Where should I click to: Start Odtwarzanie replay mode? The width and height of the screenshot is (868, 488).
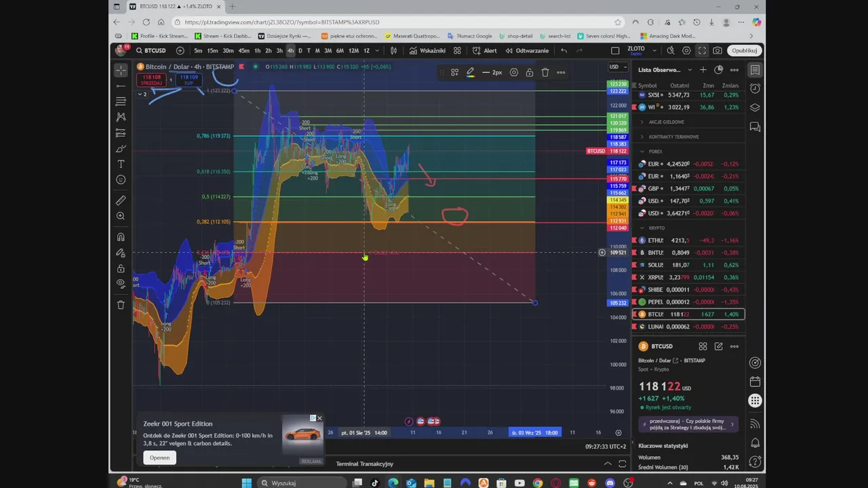527,51
